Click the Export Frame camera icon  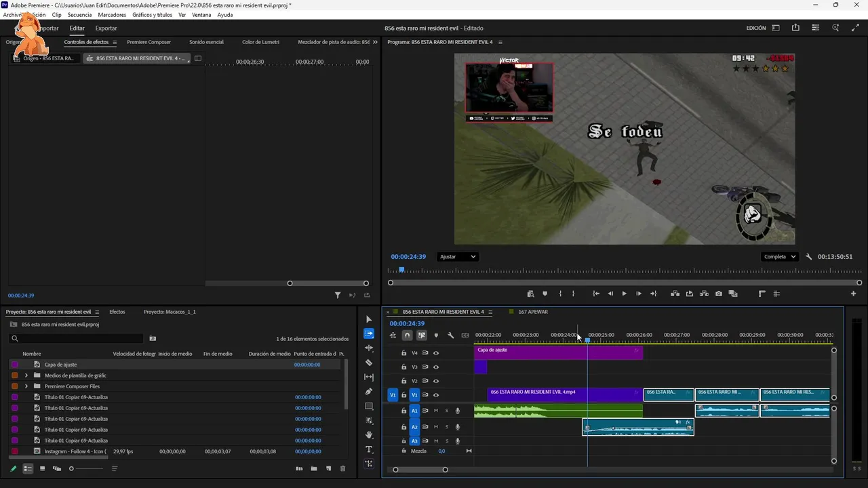click(719, 293)
